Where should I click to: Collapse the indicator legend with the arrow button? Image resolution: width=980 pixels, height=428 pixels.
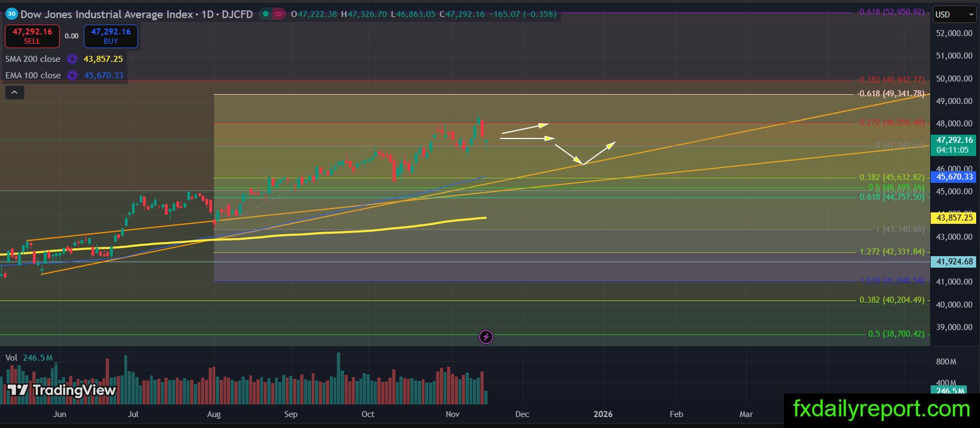click(14, 93)
